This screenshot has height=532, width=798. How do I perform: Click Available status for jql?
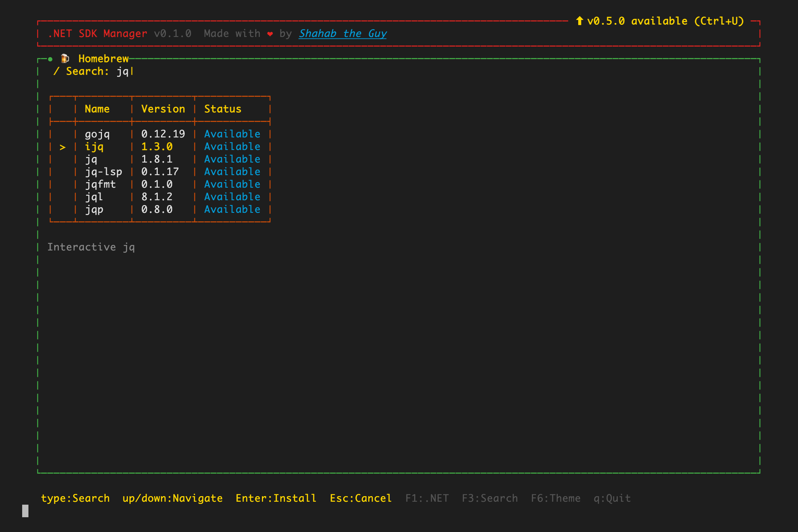click(x=232, y=197)
